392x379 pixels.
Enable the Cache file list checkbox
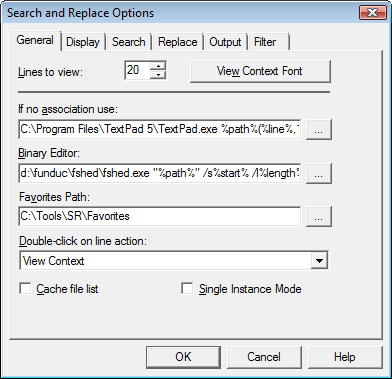(25, 288)
